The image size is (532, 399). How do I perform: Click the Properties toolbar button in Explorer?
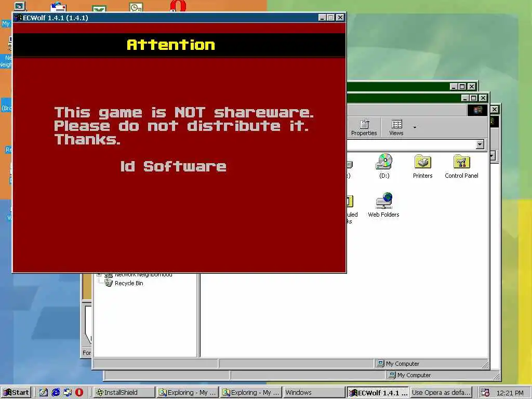coord(364,128)
